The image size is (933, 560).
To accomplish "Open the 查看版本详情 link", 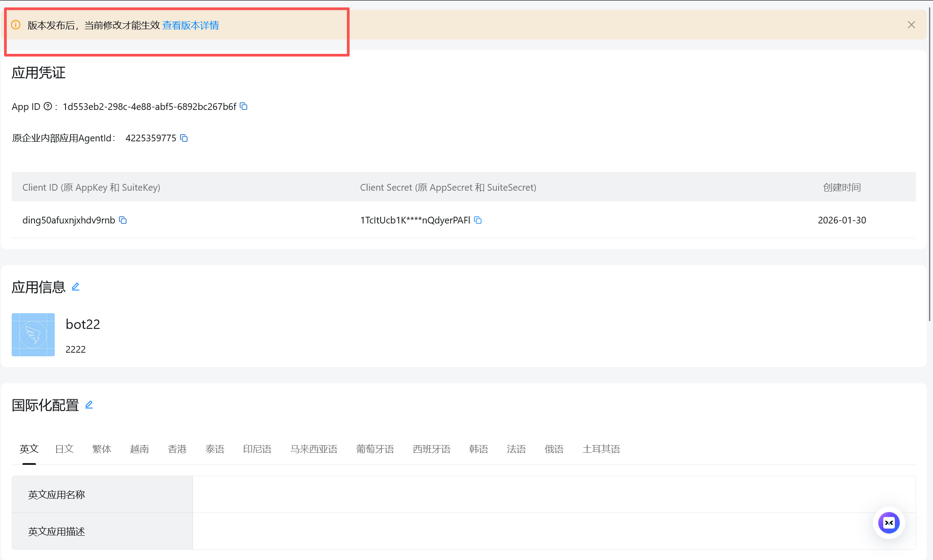I will pyautogui.click(x=190, y=25).
